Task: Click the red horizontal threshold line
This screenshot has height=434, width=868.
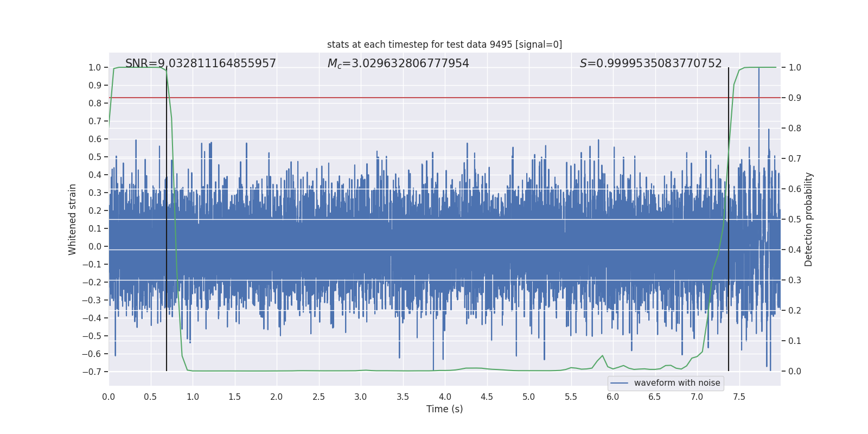Action: [x=434, y=98]
